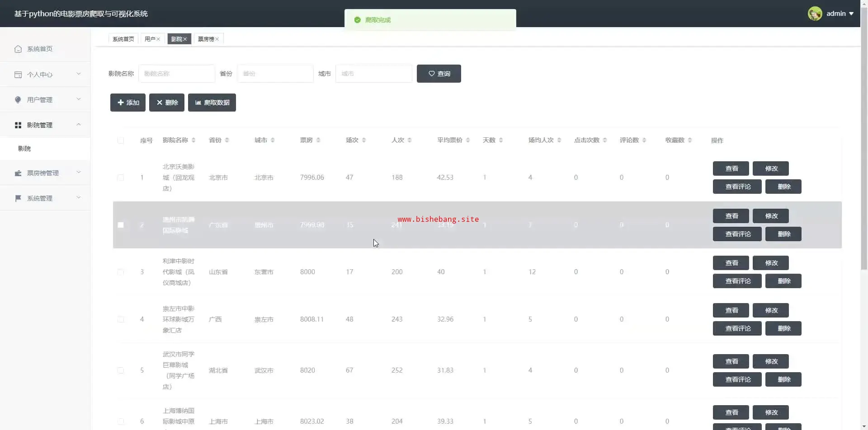Focus the 影院名称 search input field
Image resolution: width=868 pixels, height=430 pixels.
tap(176, 74)
